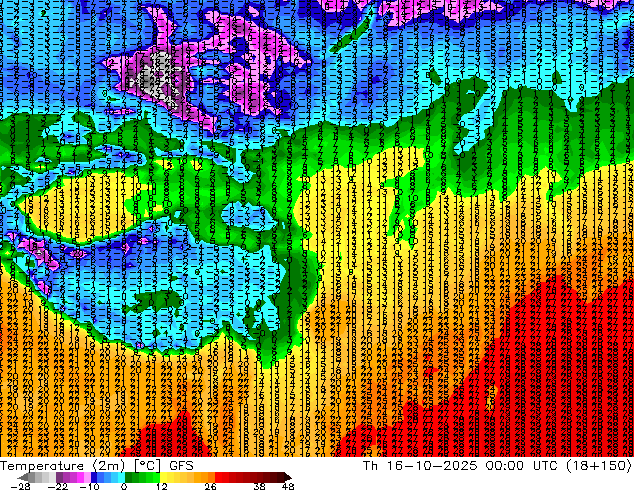Click the '-22' legend value
Viewport: 634px width, 490px height.
point(57,486)
